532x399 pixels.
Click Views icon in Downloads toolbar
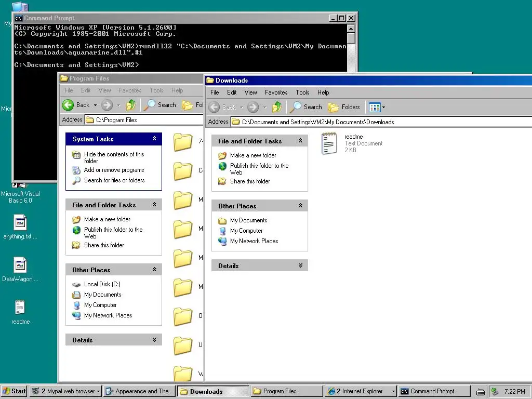click(375, 107)
